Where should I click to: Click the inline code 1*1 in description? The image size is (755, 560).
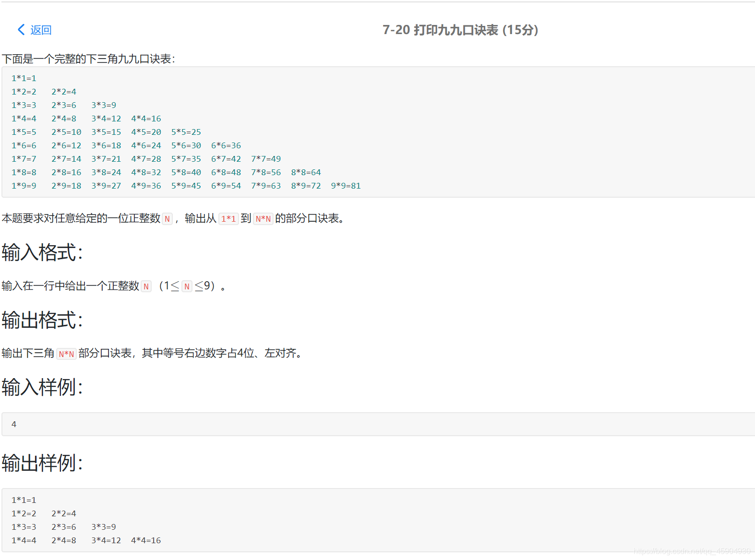coord(228,219)
